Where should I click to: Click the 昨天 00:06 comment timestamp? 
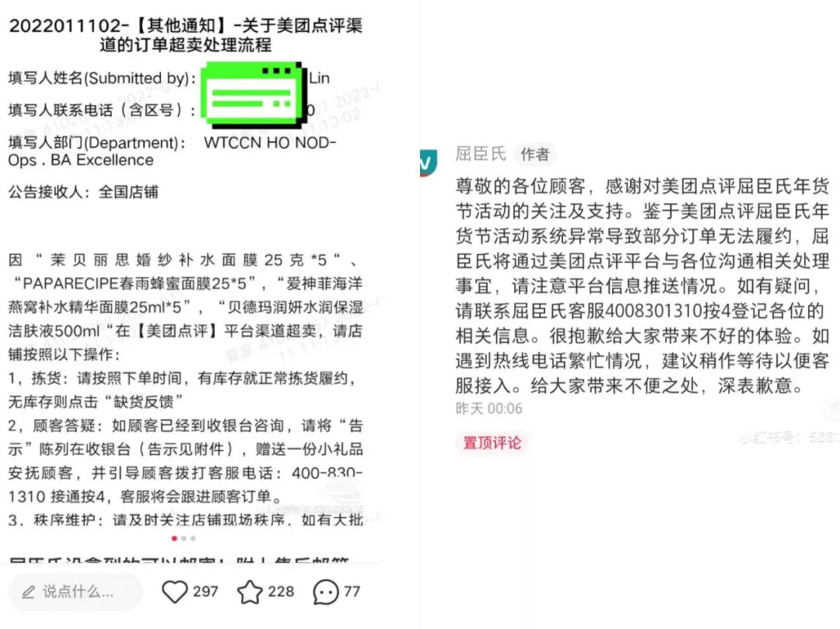pyautogui.click(x=488, y=408)
